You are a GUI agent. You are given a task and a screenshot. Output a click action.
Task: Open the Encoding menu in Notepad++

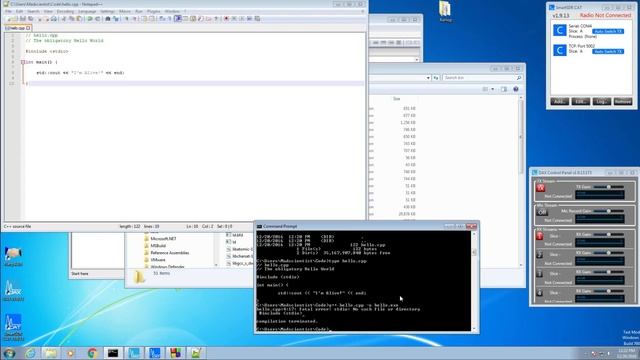65,11
